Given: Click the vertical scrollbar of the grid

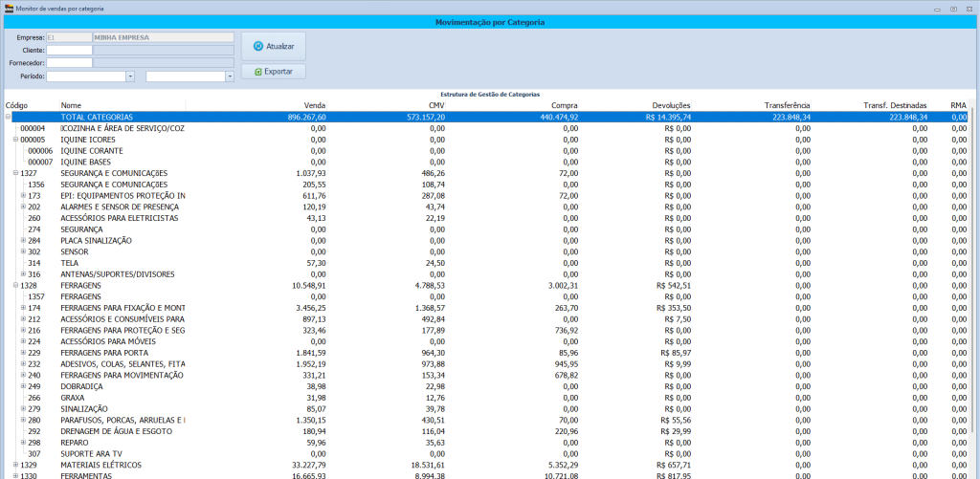Looking at the screenshot, I should (974, 287).
